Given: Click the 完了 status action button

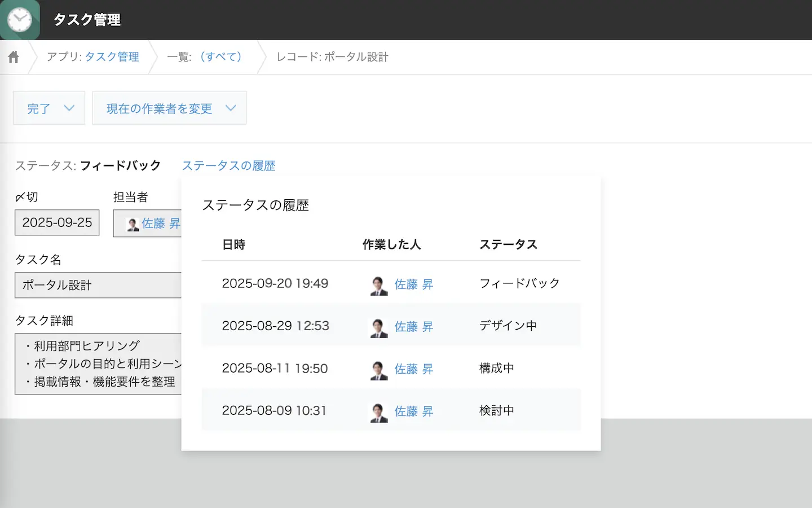Looking at the screenshot, I should point(39,108).
